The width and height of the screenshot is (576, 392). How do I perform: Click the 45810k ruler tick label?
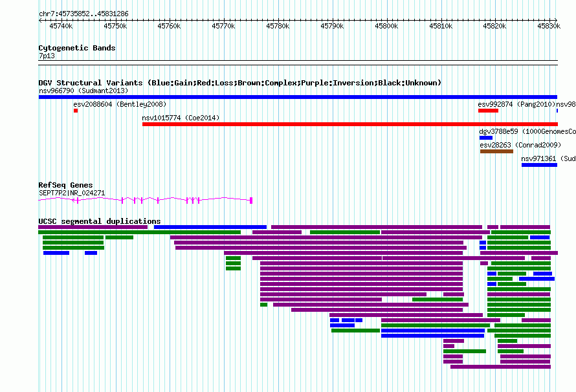click(441, 26)
